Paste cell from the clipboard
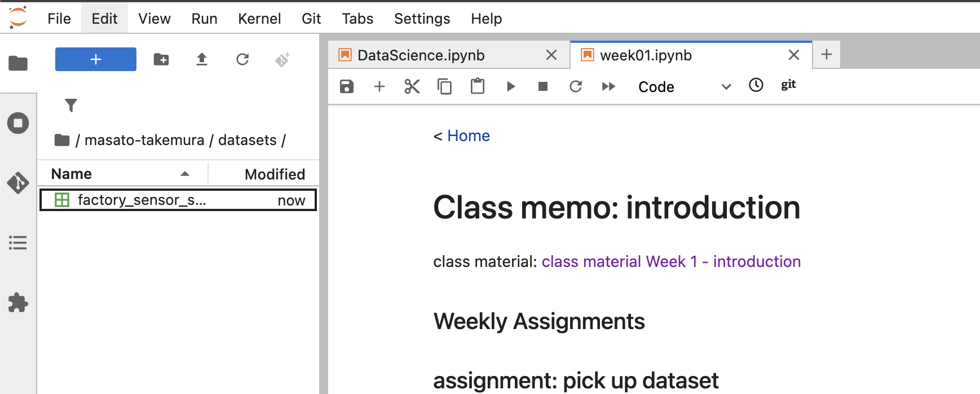Screen dimensions: 980x394 tap(478, 86)
